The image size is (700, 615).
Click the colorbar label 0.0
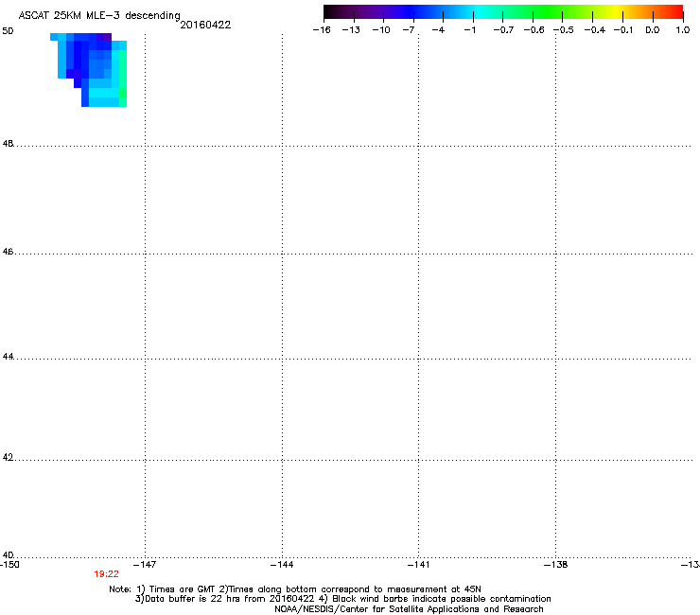pyautogui.click(x=653, y=30)
